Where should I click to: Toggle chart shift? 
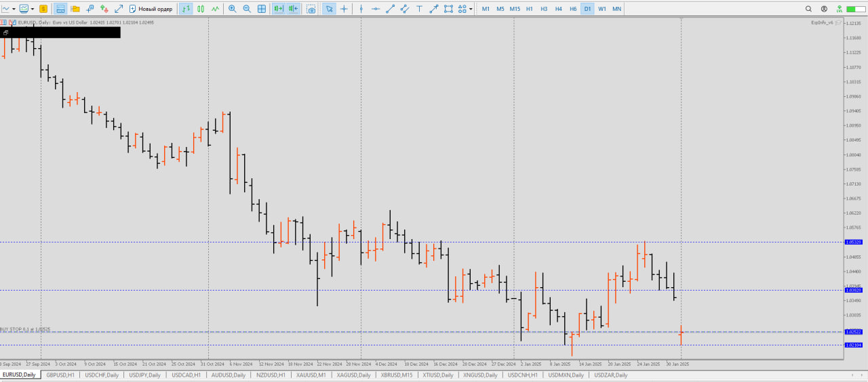293,9
